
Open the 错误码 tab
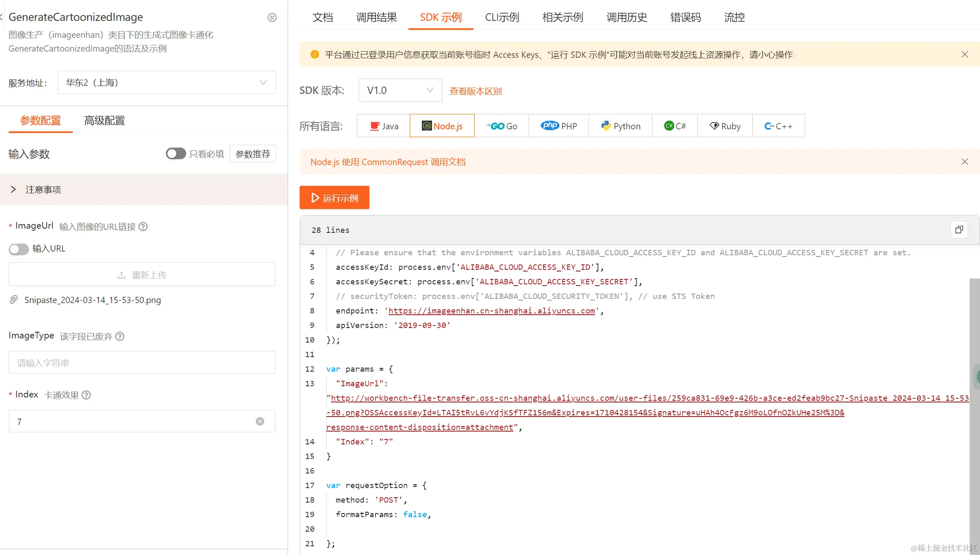pos(686,17)
